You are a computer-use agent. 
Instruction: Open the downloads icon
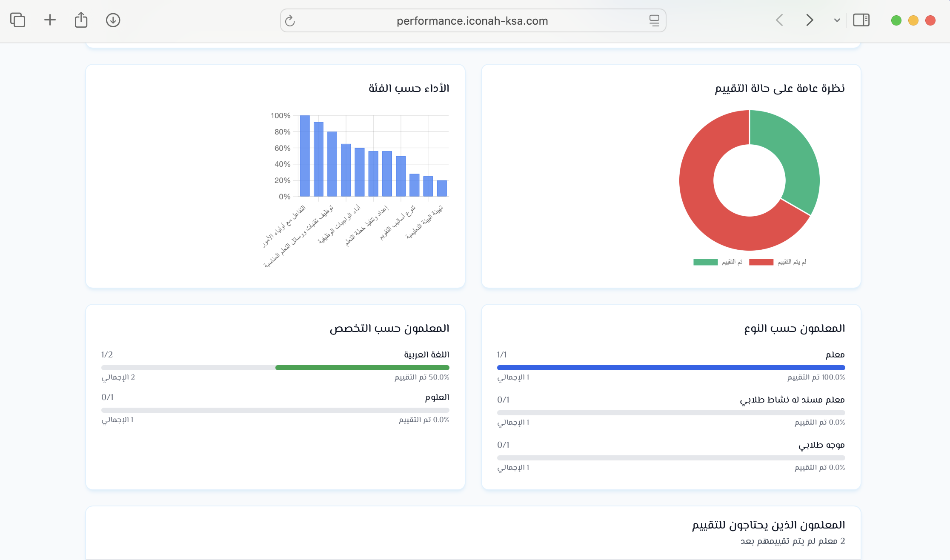click(113, 20)
